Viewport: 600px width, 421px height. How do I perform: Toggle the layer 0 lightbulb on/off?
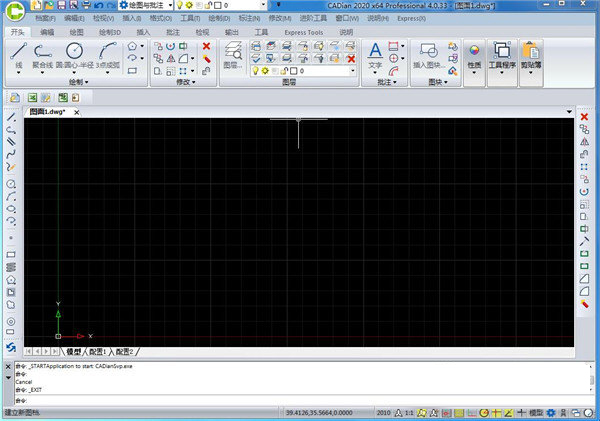[x=255, y=72]
